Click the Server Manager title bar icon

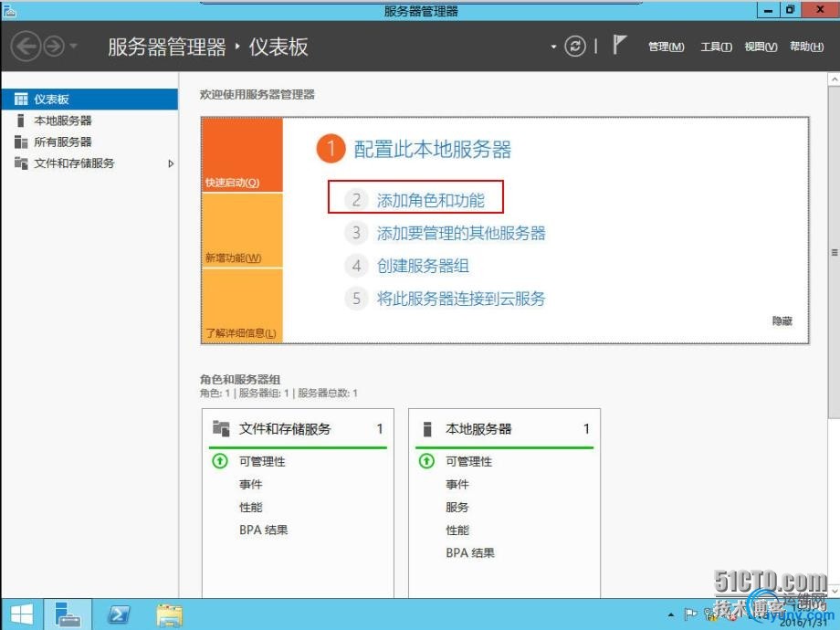pyautogui.click(x=10, y=10)
